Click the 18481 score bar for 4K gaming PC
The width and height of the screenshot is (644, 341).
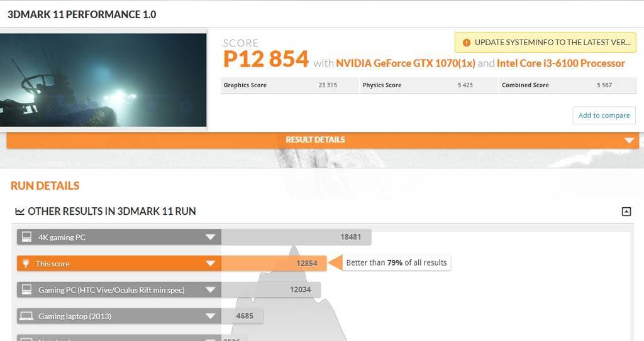pos(296,237)
